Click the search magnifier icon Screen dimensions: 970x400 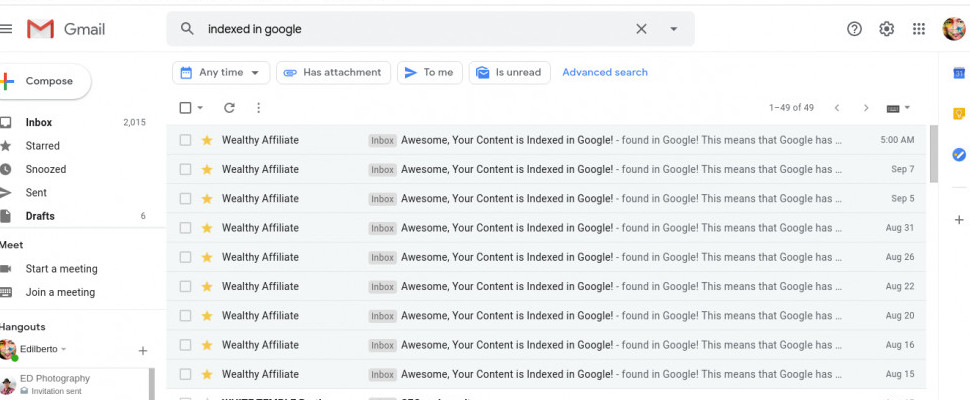(187, 28)
